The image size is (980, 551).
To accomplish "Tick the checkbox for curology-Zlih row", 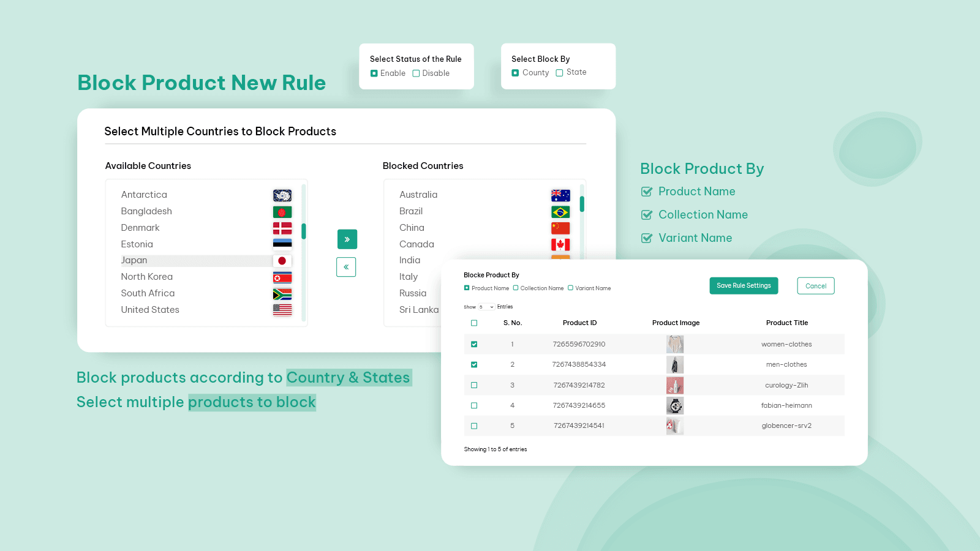I will tap(474, 385).
